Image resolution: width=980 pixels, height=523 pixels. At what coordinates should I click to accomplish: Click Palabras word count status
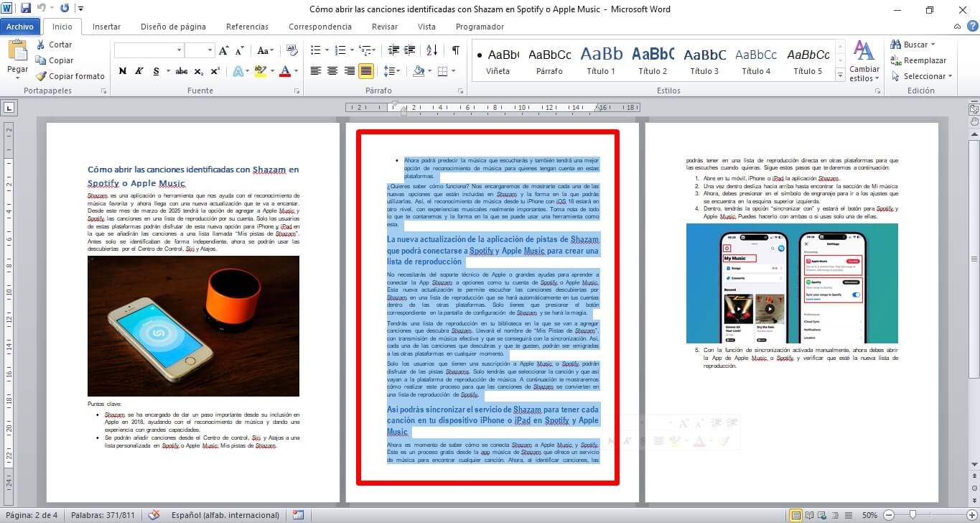pyautogui.click(x=103, y=515)
